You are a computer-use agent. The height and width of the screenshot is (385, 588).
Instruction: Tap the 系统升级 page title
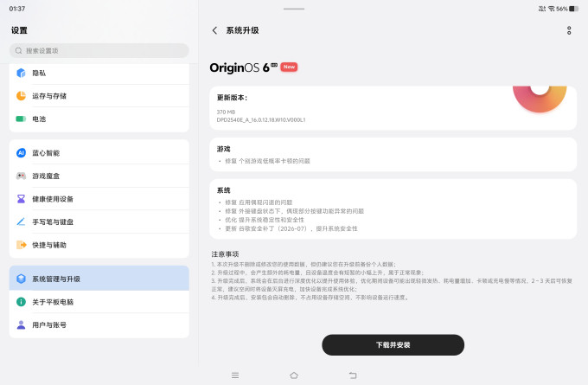(242, 30)
